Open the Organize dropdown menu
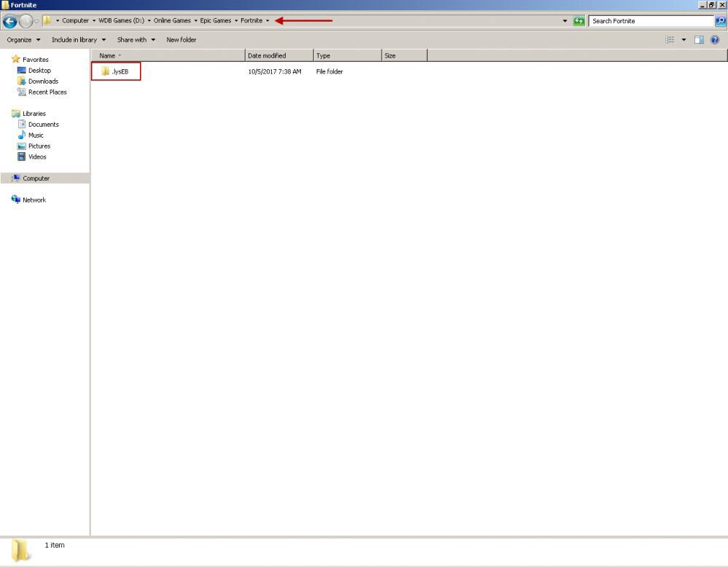This screenshot has height=568, width=728. (x=22, y=39)
